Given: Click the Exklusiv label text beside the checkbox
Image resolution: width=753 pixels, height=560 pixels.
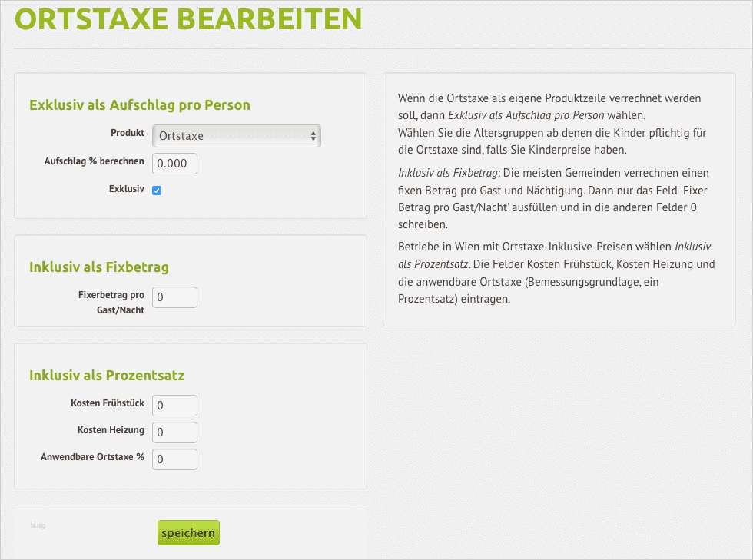Looking at the screenshot, I should point(127,188).
